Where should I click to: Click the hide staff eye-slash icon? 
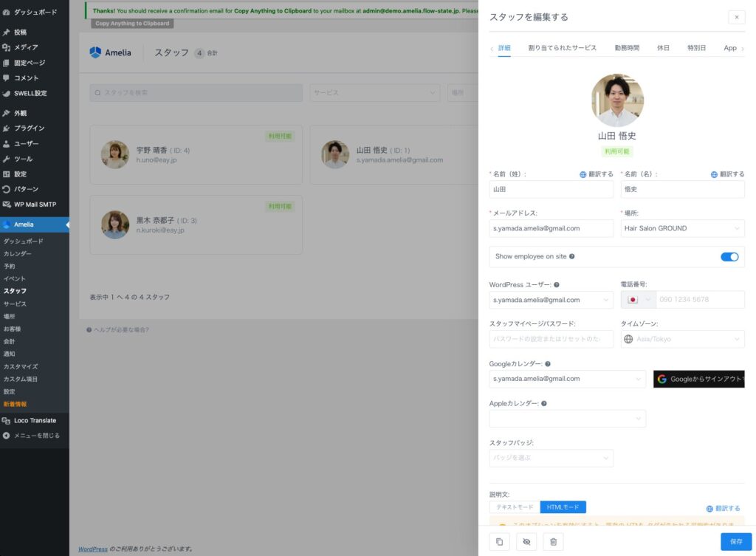pos(526,542)
